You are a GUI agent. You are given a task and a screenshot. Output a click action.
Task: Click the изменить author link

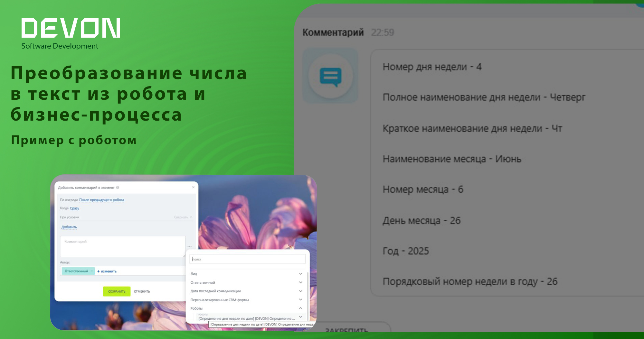[x=107, y=271]
